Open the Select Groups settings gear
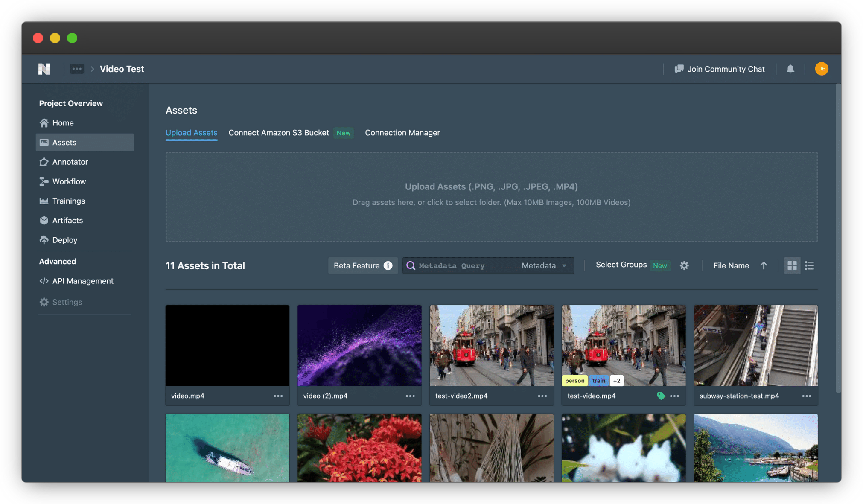This screenshot has height=504, width=863. (x=684, y=265)
